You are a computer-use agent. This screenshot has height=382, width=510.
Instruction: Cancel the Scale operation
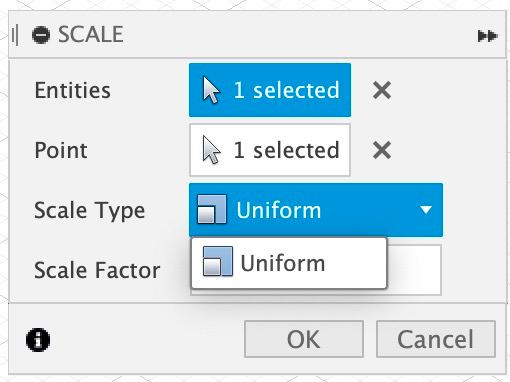point(436,339)
